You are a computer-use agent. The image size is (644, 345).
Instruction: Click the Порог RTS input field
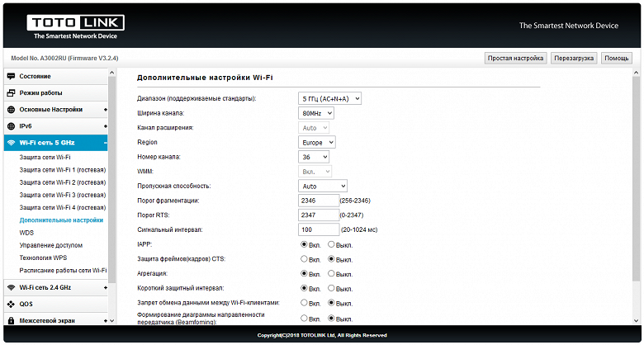tap(319, 215)
